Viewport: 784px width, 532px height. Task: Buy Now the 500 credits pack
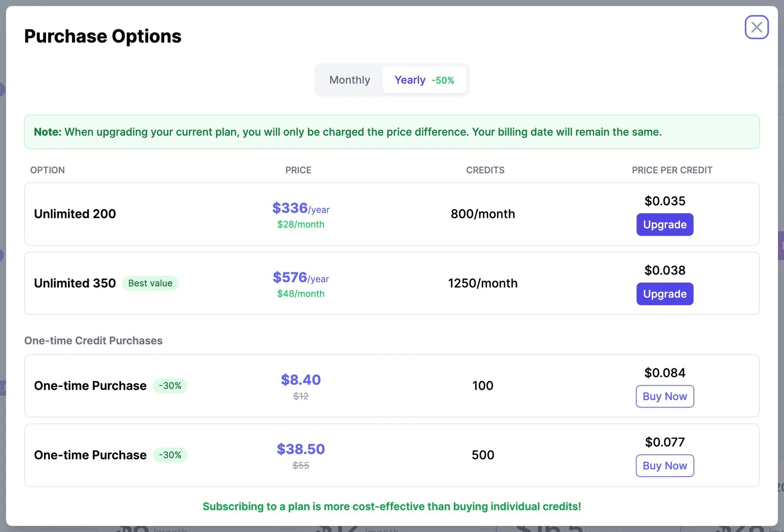tap(664, 466)
